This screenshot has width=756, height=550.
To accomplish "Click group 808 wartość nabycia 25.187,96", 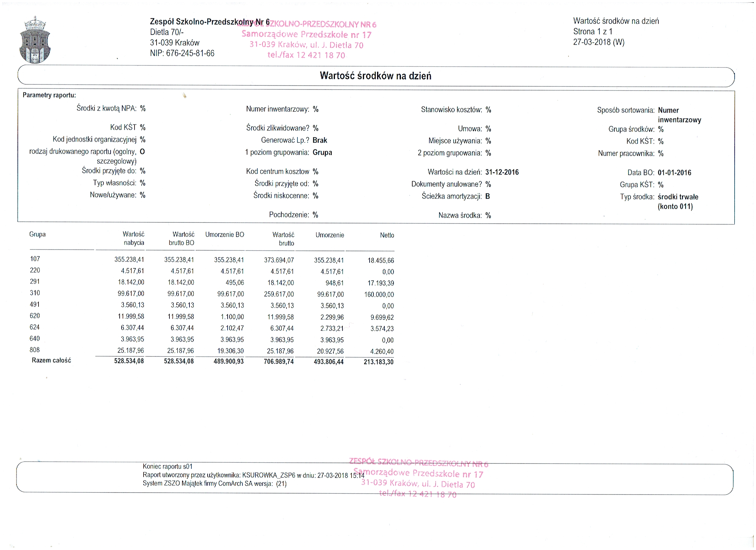I will click(x=131, y=351).
